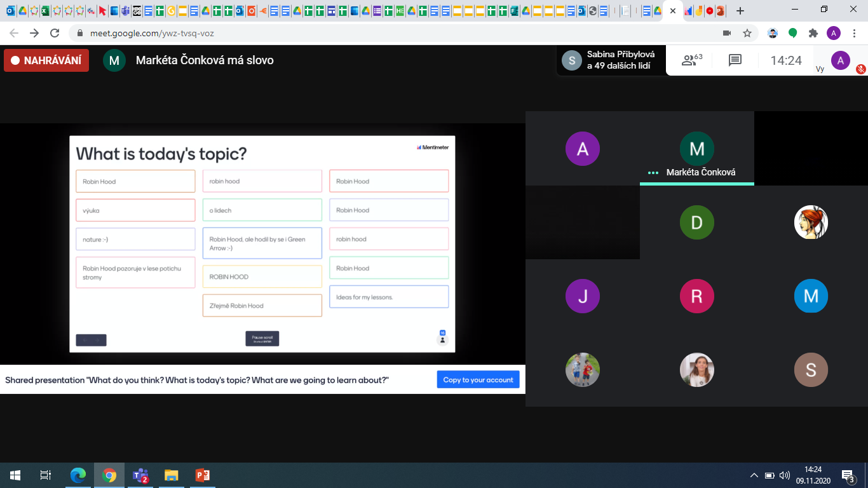Viewport: 868px width, 488px height.
Task: Click the camera permission icon in address bar
Action: [x=727, y=33]
